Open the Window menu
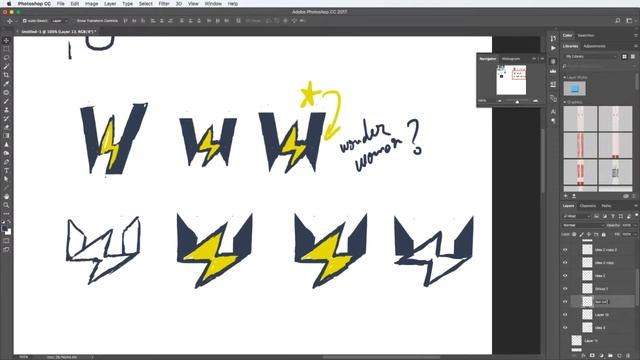Screen dimensions: 640x360 click(x=213, y=4)
